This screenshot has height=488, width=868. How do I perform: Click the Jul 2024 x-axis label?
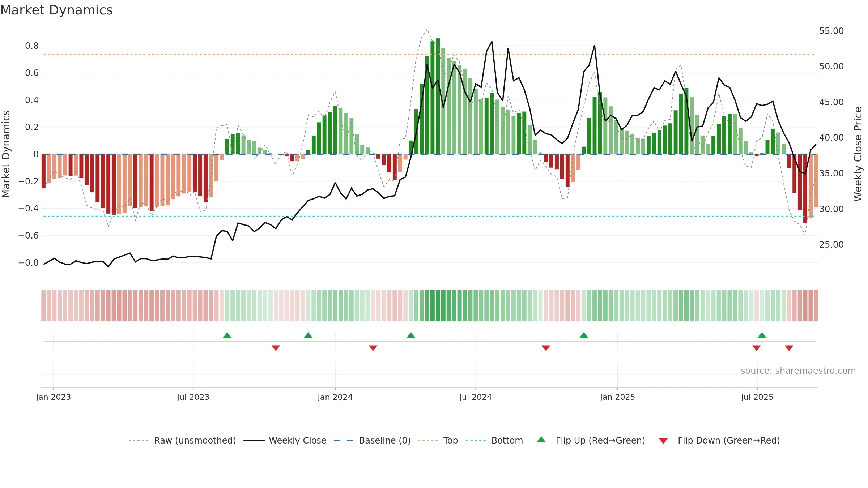coord(476,397)
